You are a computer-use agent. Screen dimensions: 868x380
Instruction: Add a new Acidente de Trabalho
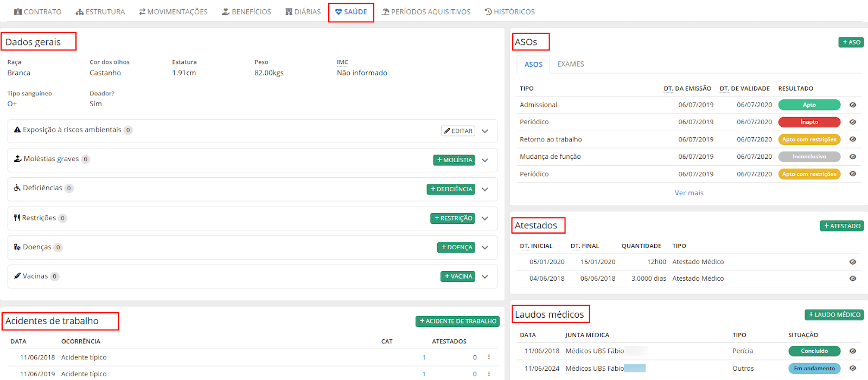pyautogui.click(x=457, y=321)
